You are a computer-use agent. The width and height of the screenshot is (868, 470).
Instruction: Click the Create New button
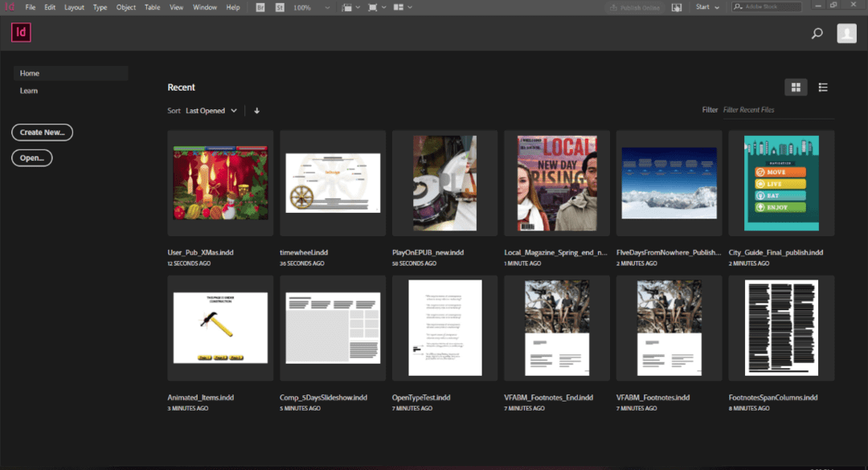click(42, 132)
